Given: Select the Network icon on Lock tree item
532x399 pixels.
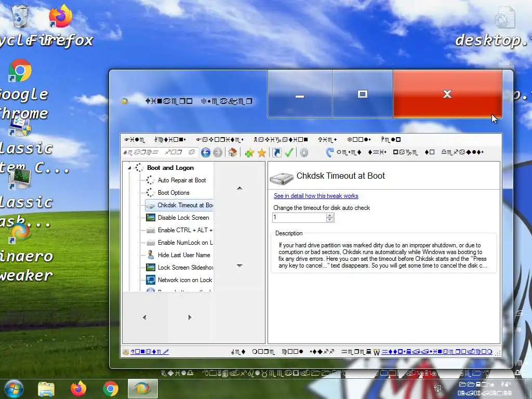Looking at the screenshot, I should coord(185,280).
